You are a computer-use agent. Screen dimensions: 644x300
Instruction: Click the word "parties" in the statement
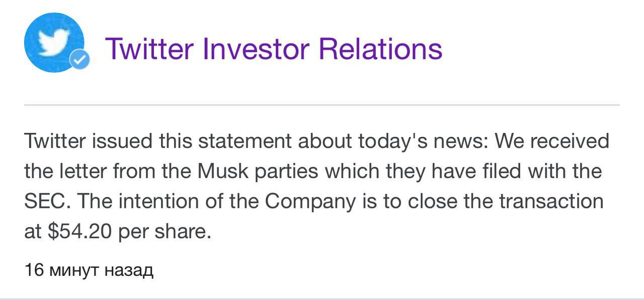[x=287, y=171]
